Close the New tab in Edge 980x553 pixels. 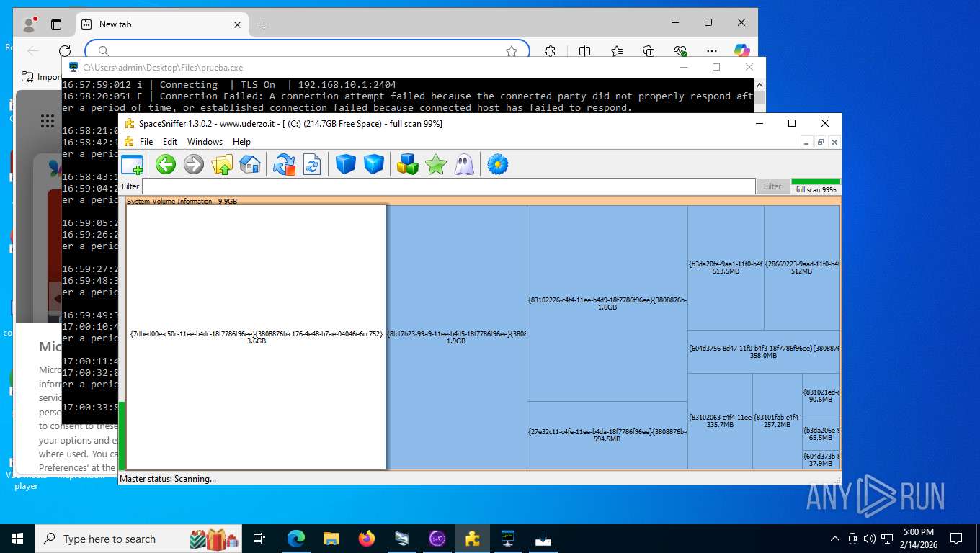237,24
